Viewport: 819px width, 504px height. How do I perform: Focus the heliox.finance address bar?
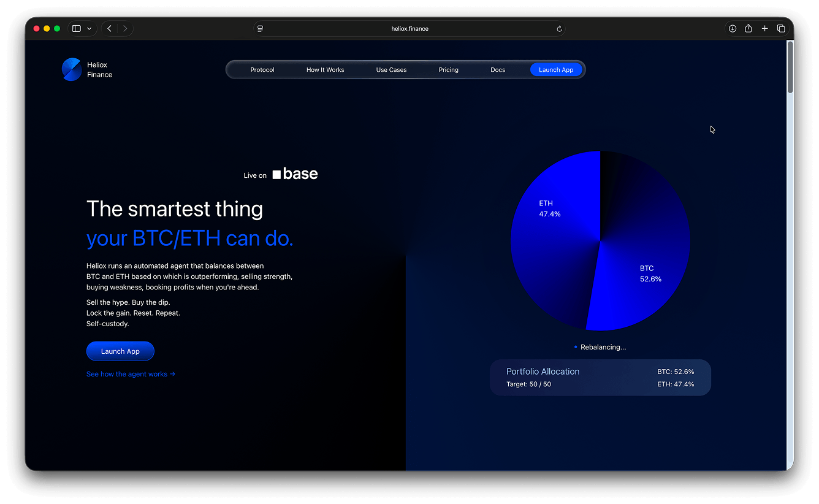click(409, 29)
